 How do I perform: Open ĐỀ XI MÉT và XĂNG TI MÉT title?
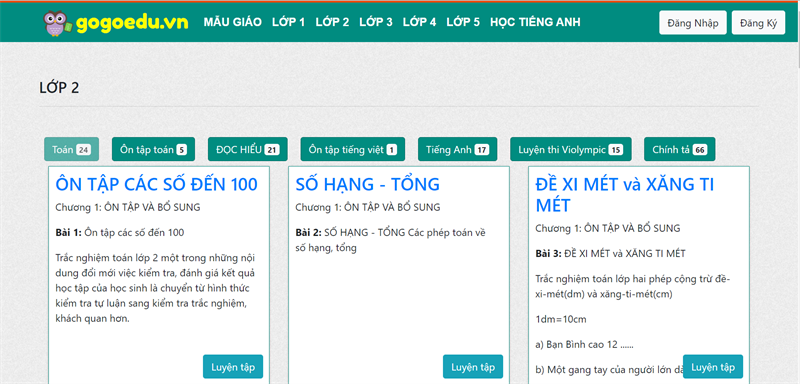625,195
